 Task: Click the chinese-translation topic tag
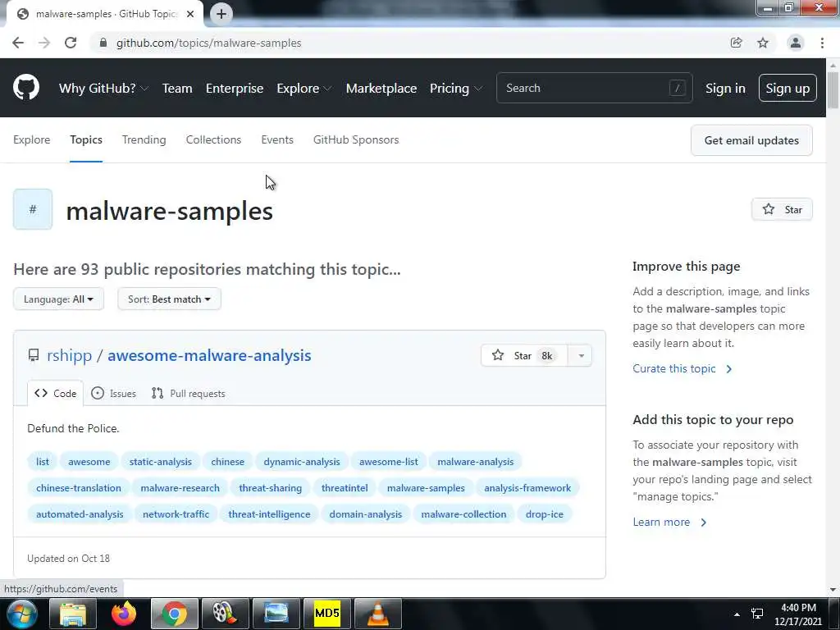coord(78,488)
